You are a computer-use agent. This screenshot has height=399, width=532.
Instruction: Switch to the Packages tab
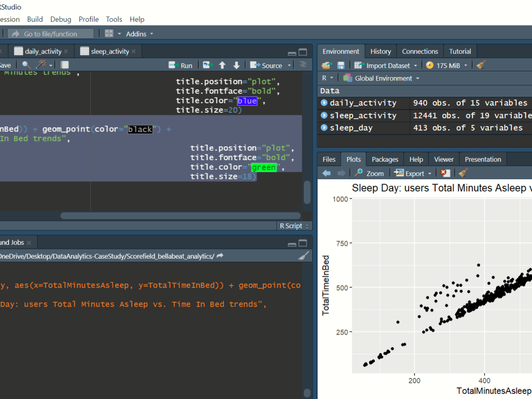click(x=385, y=159)
